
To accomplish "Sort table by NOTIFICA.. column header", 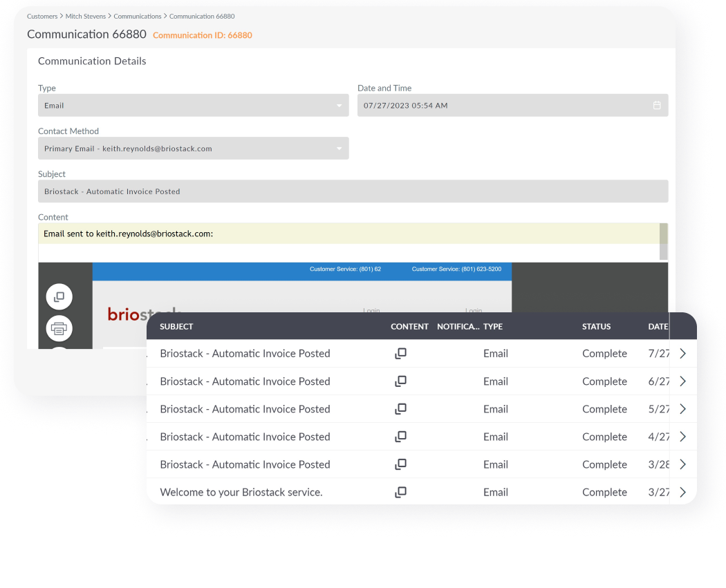I will [458, 327].
